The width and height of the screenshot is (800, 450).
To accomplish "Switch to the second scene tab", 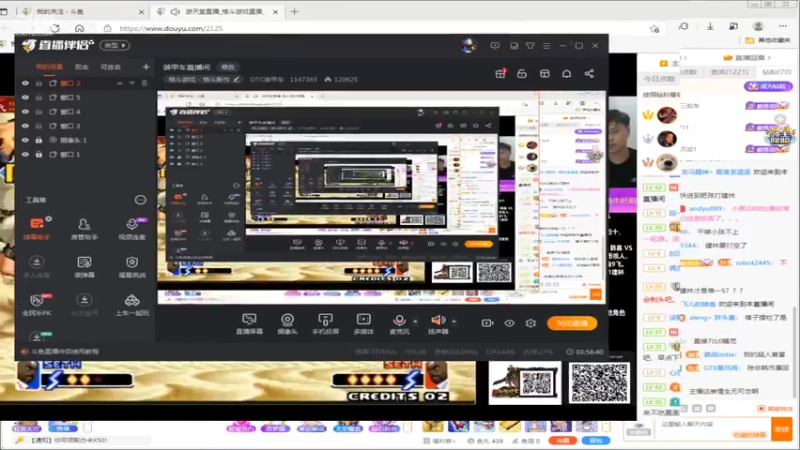I will point(82,67).
